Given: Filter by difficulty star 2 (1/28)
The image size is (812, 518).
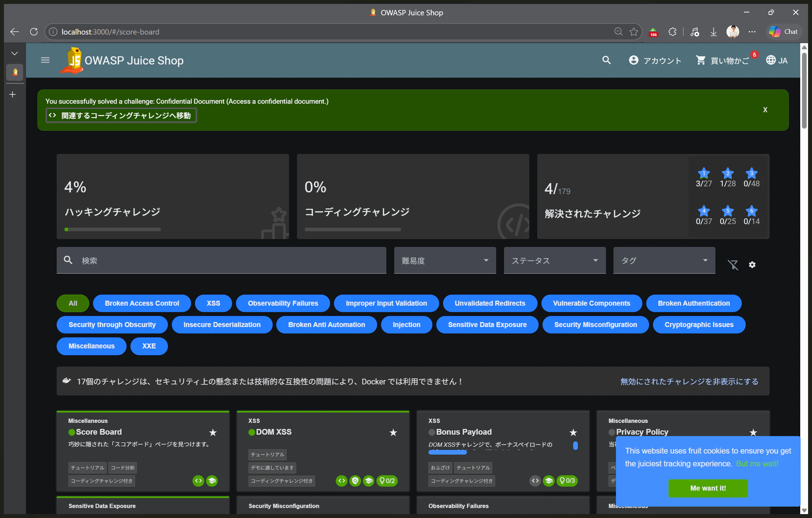Looking at the screenshot, I should pos(728,177).
